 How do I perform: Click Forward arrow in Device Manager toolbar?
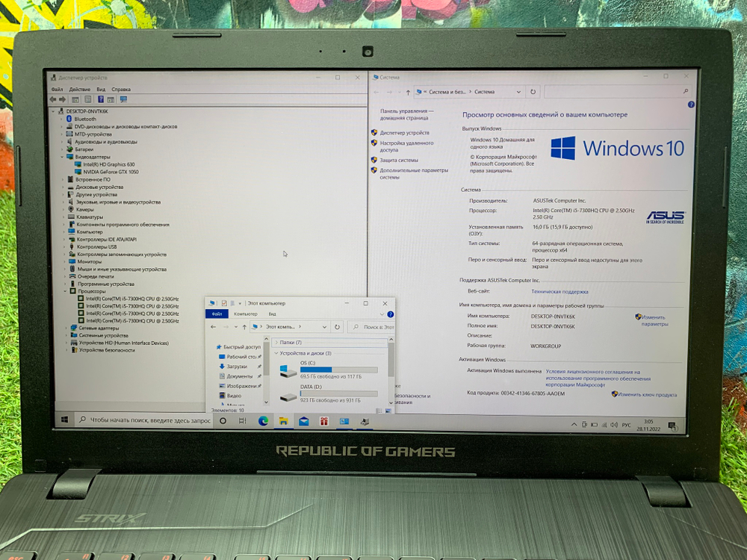[x=63, y=99]
